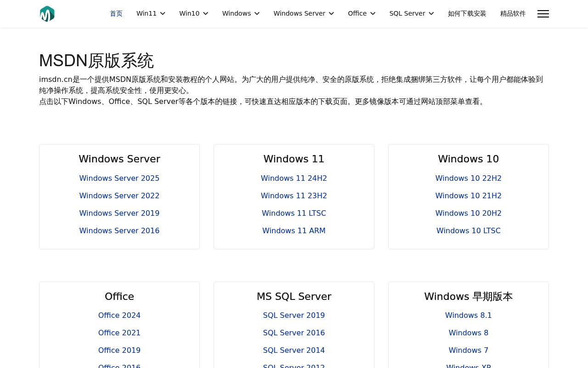
Task: Open SQL Server 2014 link
Action: click(x=294, y=351)
